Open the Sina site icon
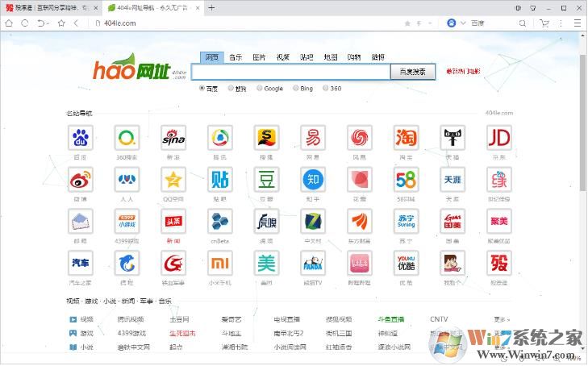 173,138
